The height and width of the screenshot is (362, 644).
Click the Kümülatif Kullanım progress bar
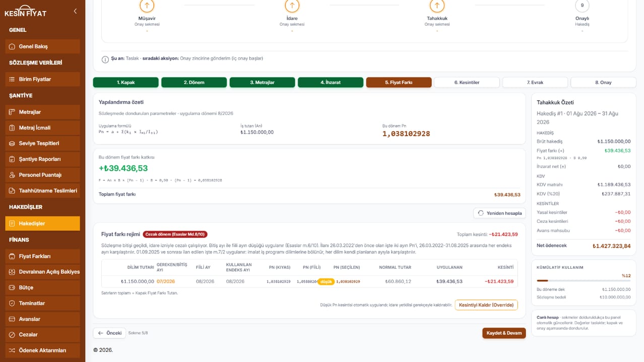(x=584, y=280)
